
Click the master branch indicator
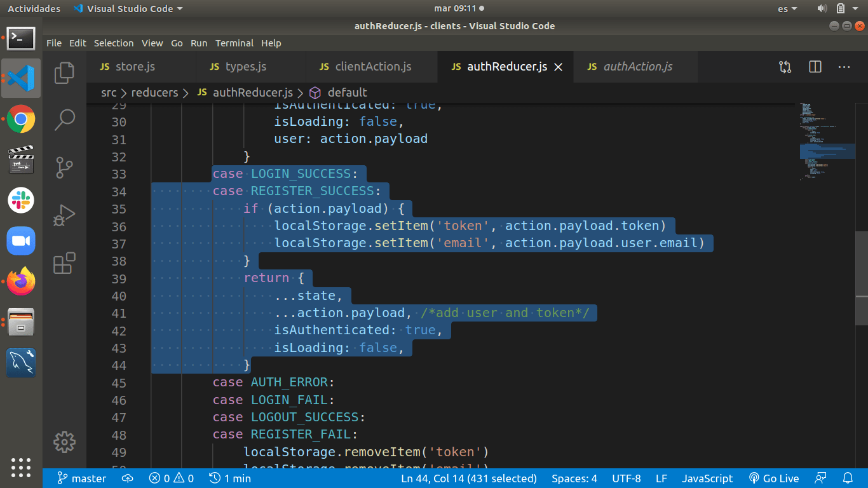[x=81, y=478]
